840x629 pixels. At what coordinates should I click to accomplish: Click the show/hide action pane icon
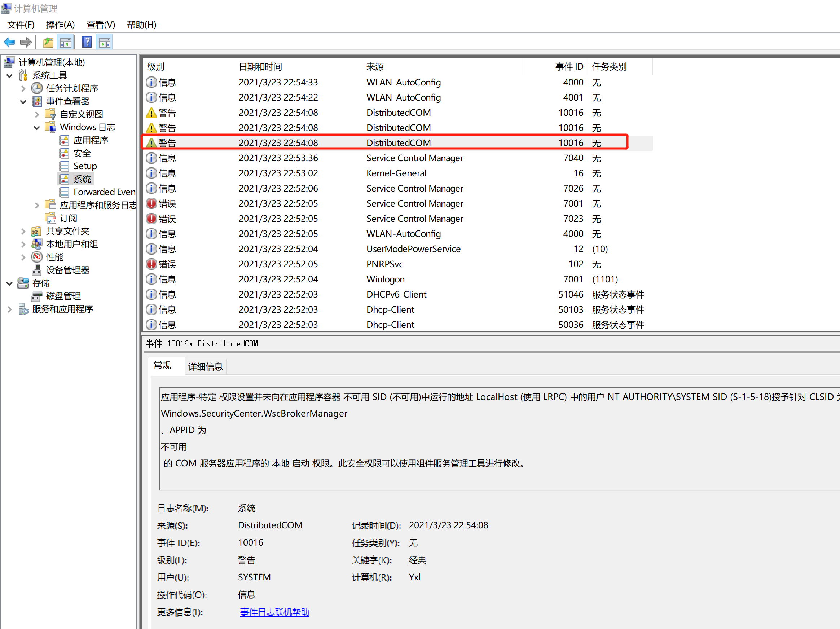[105, 42]
